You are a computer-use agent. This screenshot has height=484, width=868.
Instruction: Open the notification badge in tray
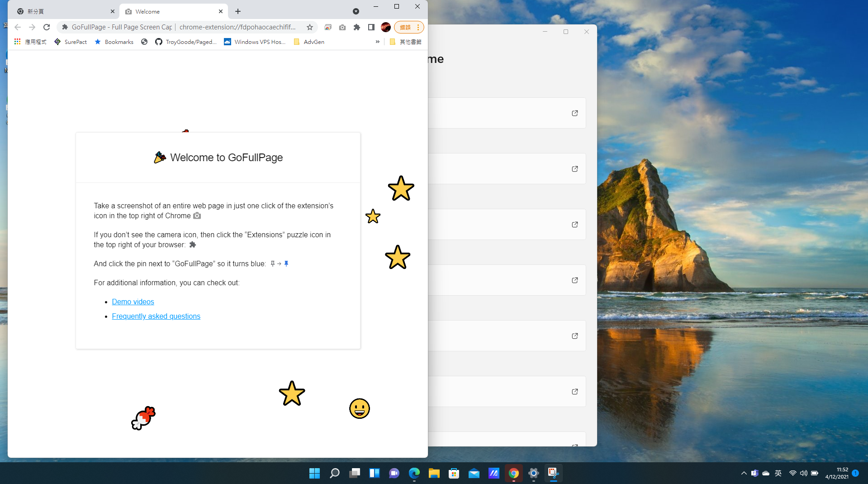click(x=855, y=473)
